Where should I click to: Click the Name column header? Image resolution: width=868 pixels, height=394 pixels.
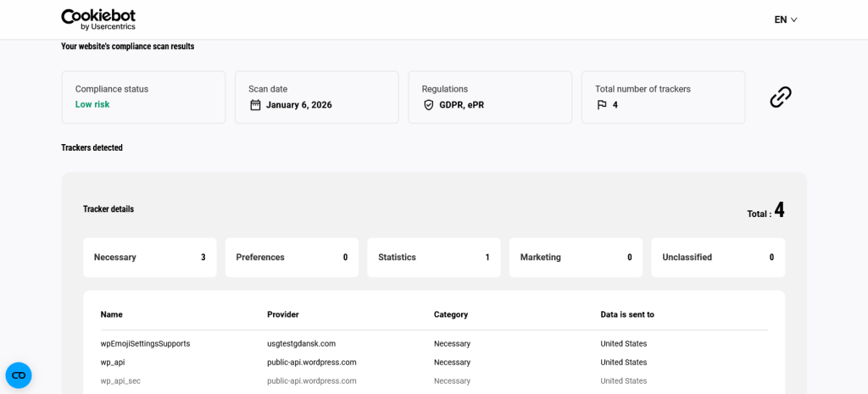point(111,314)
